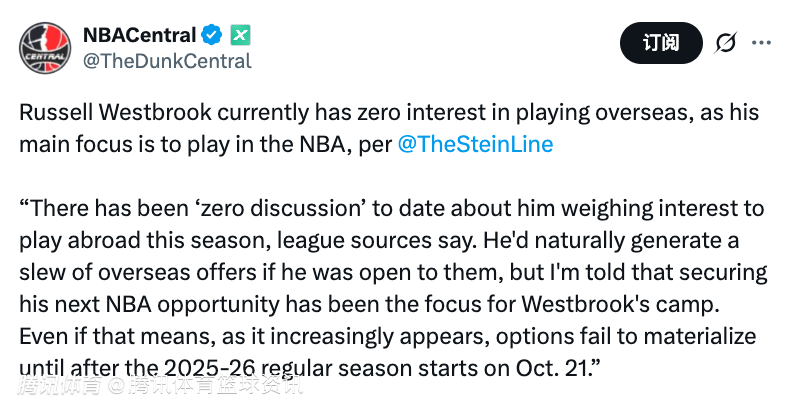Click the 腾讯体育 watermark at bottom left
Image resolution: width=786 pixels, height=410 pixels.
(x=59, y=384)
